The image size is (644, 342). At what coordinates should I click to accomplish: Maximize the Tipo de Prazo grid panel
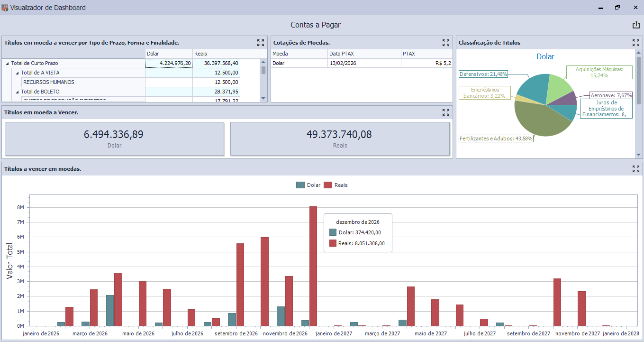pyautogui.click(x=260, y=42)
